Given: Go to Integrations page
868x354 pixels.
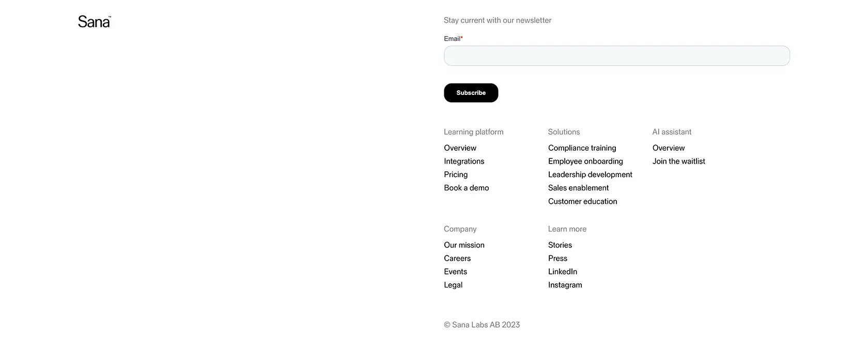Looking at the screenshot, I should pyautogui.click(x=464, y=162).
